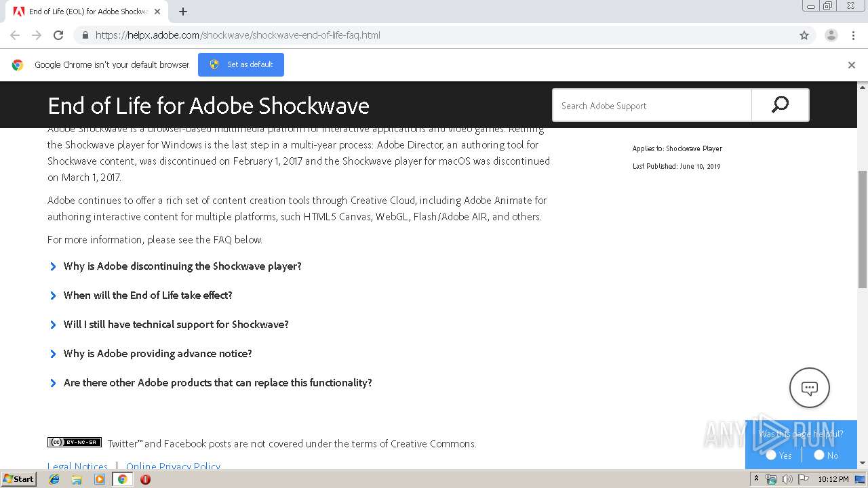Click the browser back arrow
868x488 pixels.
tap(15, 35)
